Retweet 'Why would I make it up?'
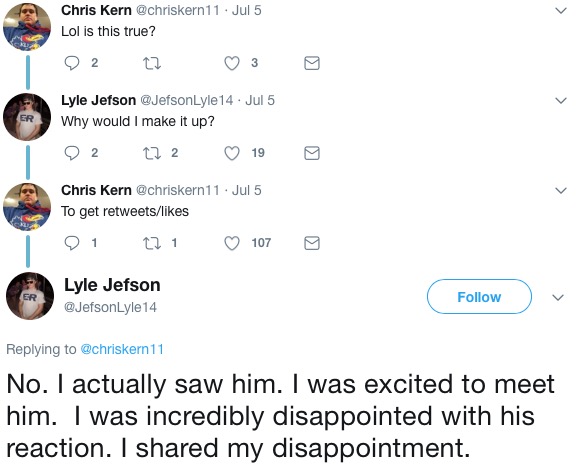Screen dimensions: 580x466 click(x=152, y=153)
